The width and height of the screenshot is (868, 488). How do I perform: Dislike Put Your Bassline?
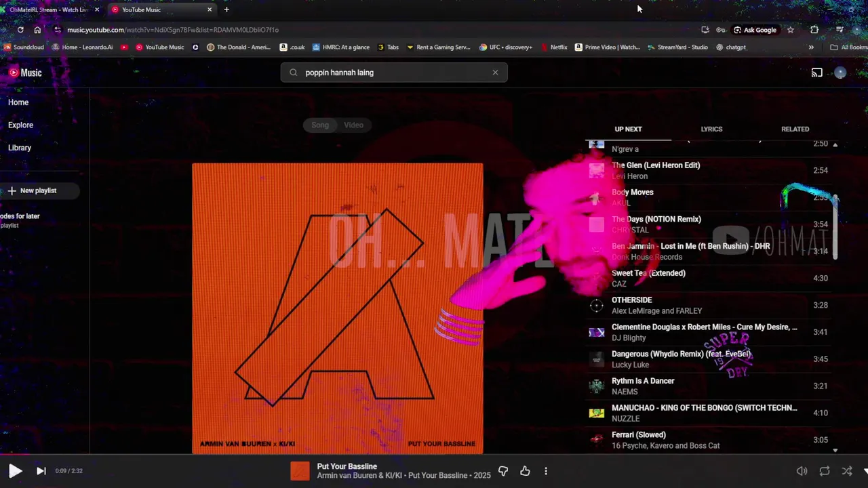503,471
